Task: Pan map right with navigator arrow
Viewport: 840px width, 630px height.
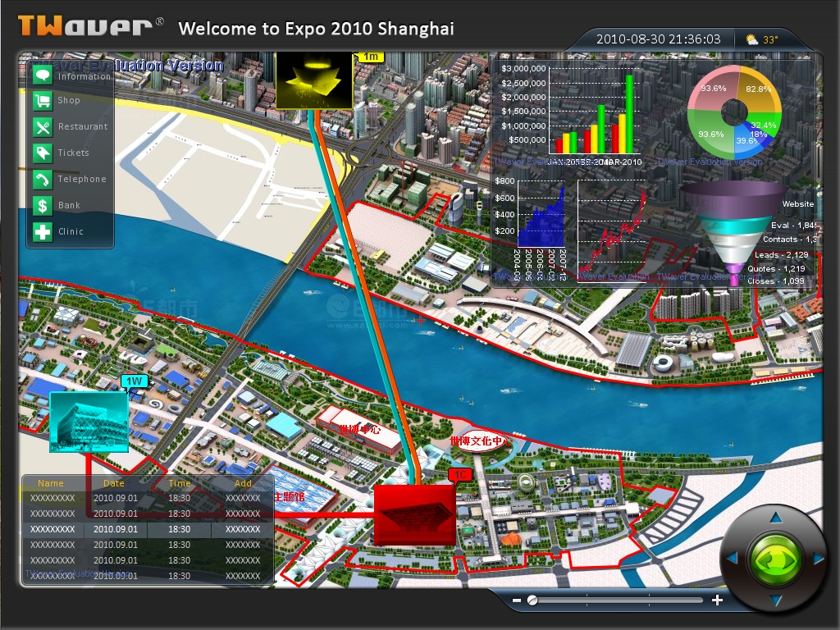Action: [x=819, y=558]
